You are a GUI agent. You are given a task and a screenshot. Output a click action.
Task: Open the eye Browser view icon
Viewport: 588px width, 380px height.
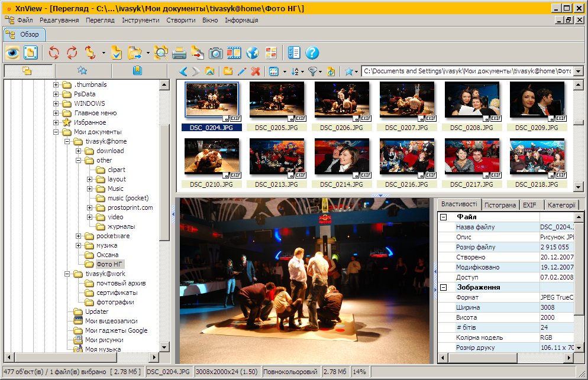point(12,53)
